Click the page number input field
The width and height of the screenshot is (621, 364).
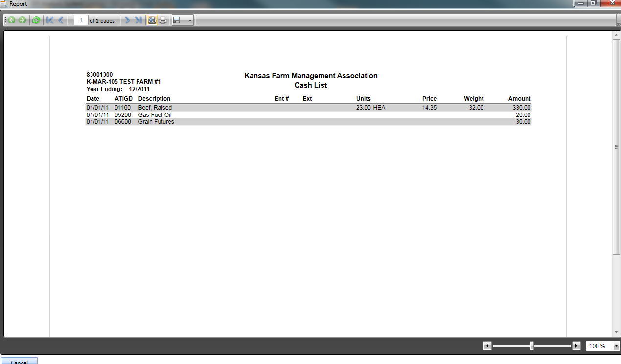[81, 20]
